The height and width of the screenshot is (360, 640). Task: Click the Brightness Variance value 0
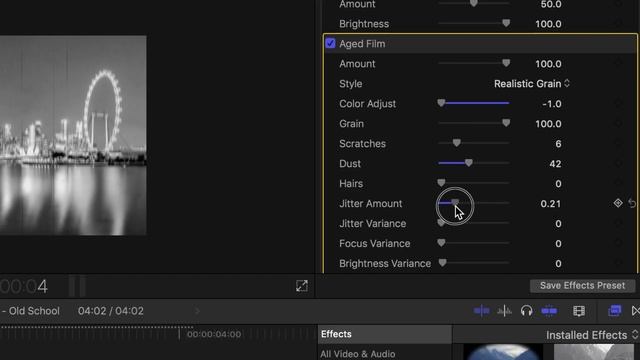click(x=558, y=264)
